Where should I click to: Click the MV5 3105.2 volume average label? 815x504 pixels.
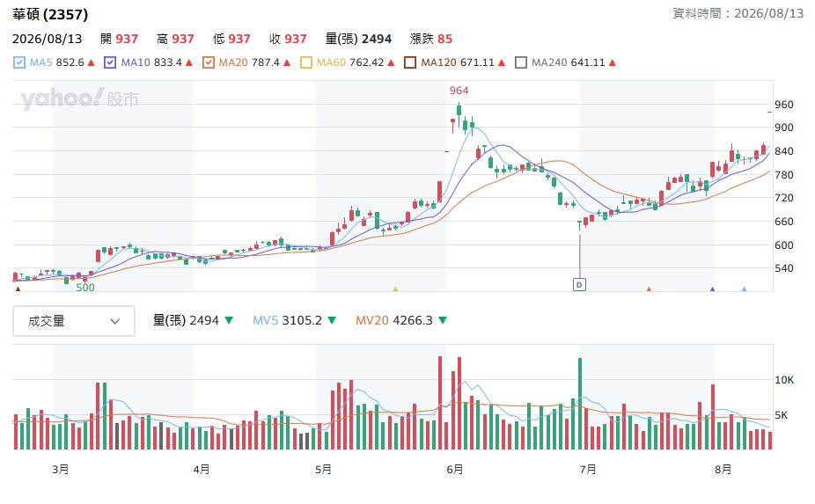pos(287,320)
